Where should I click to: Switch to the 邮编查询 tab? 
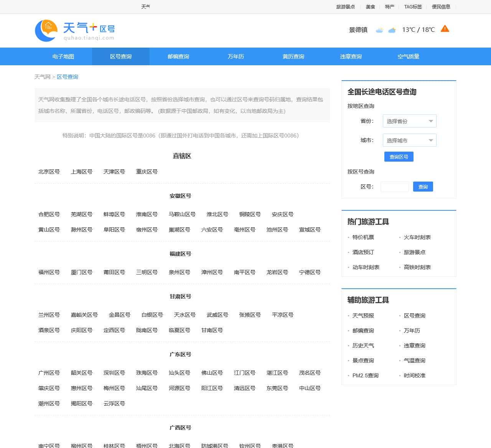click(178, 56)
